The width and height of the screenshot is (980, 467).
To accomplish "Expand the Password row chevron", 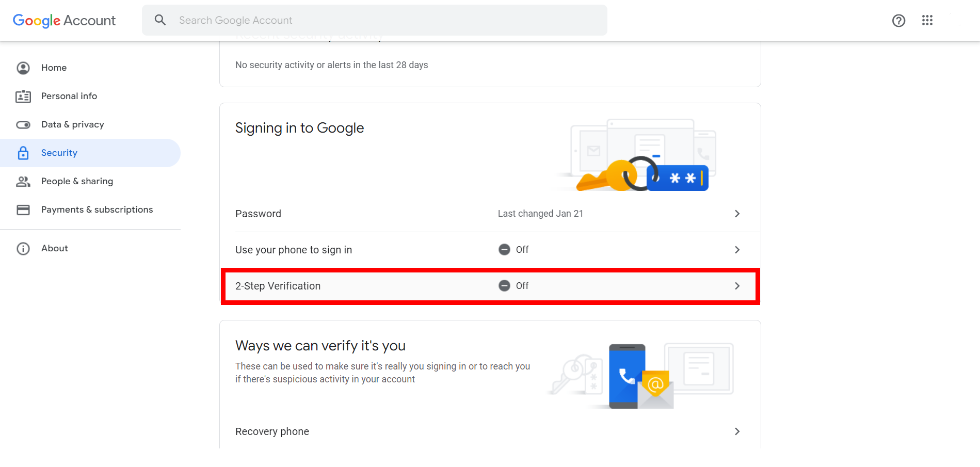I will tap(737, 214).
